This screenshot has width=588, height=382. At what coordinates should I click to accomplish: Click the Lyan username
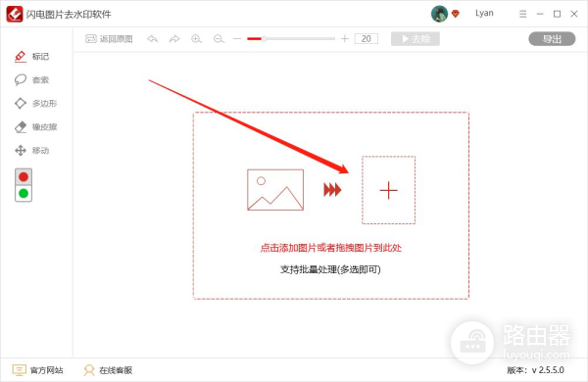click(484, 14)
